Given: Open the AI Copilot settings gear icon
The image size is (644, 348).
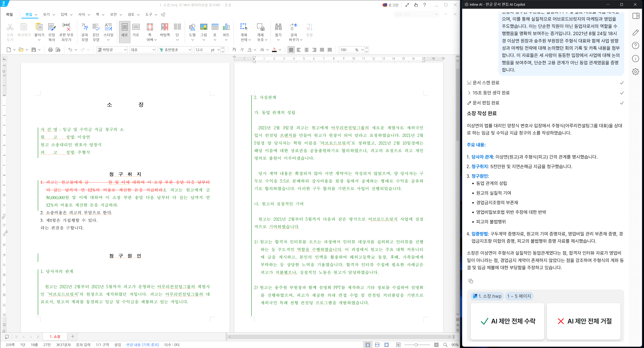Looking at the screenshot, I should 635,72.
